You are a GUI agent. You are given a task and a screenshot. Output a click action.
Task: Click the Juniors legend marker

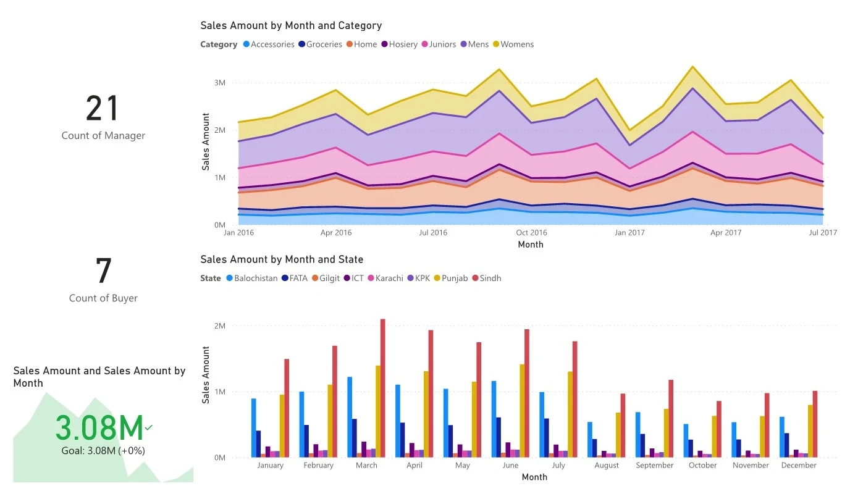click(x=425, y=44)
